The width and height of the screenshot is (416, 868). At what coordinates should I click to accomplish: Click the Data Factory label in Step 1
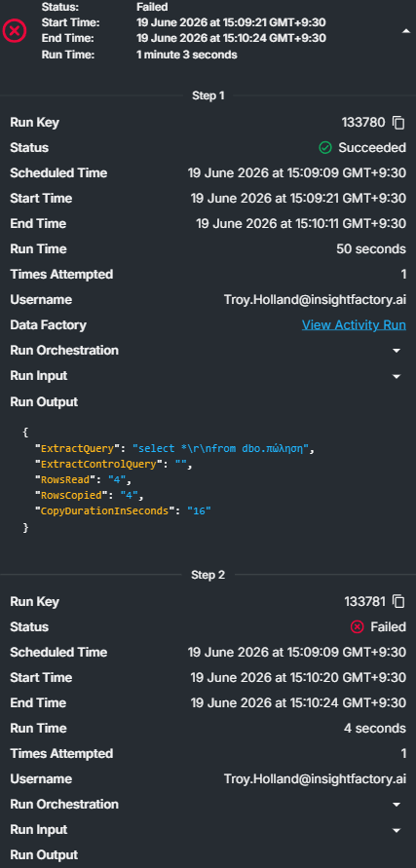[x=48, y=325]
